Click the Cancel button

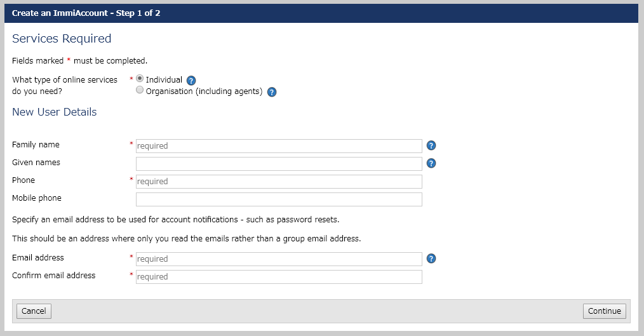(x=34, y=311)
